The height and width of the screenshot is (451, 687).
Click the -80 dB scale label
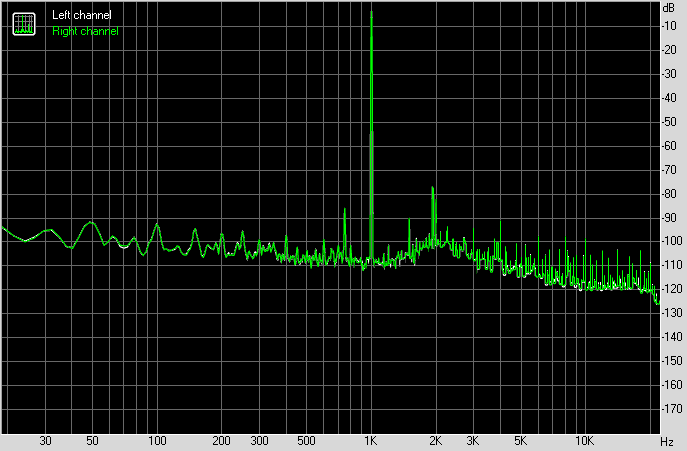[x=670, y=194]
